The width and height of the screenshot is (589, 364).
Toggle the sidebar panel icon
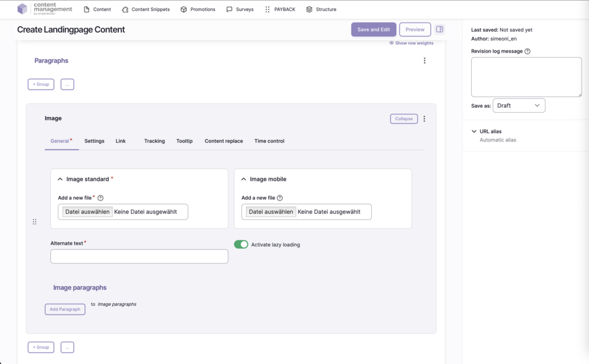click(x=439, y=29)
